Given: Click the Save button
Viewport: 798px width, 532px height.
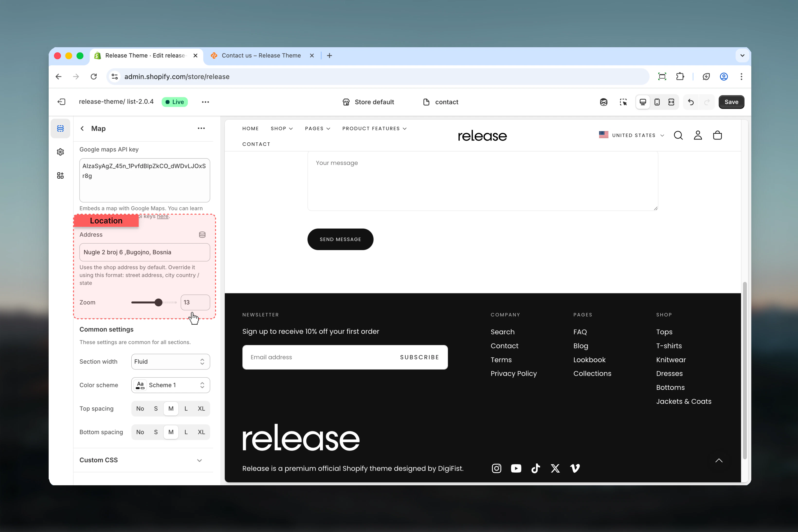Looking at the screenshot, I should pos(731,102).
